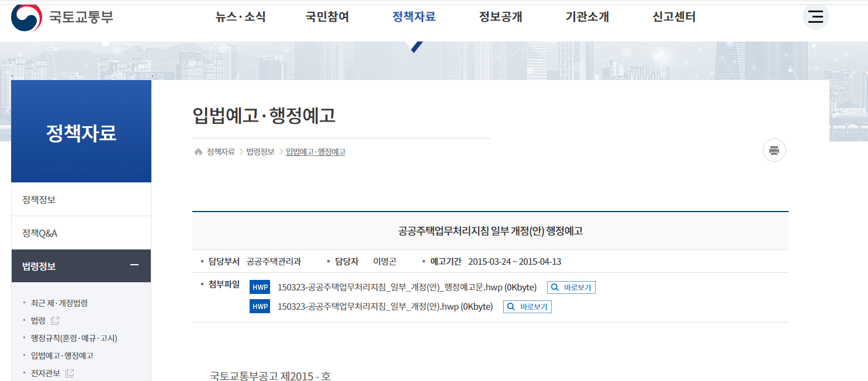
Task: Click text 국토교통부공고 제2015 - 호
Action: (x=271, y=375)
